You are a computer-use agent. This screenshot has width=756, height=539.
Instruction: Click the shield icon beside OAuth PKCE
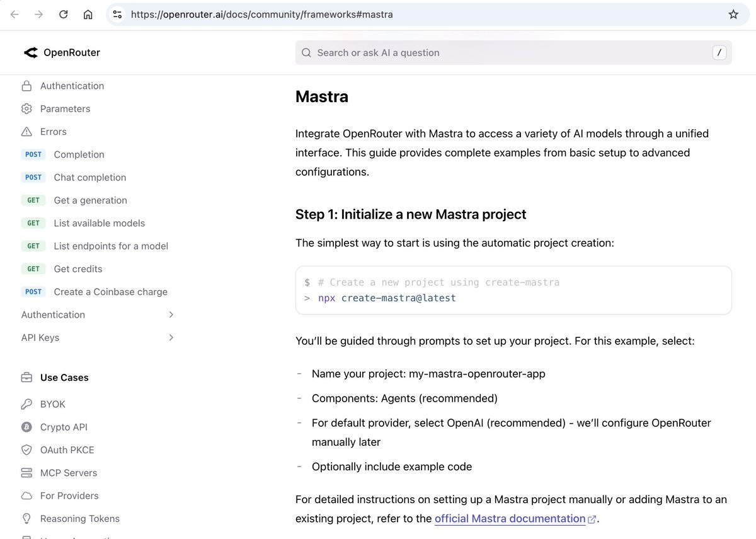26,450
